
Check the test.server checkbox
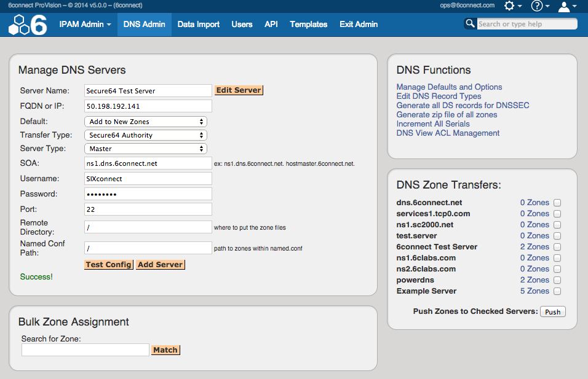click(557, 236)
